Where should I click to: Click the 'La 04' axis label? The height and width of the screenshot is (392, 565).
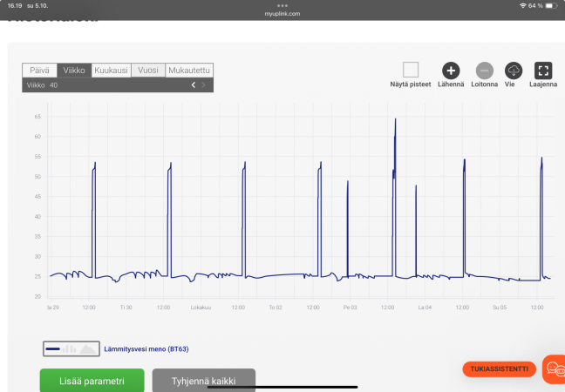[x=425, y=308]
